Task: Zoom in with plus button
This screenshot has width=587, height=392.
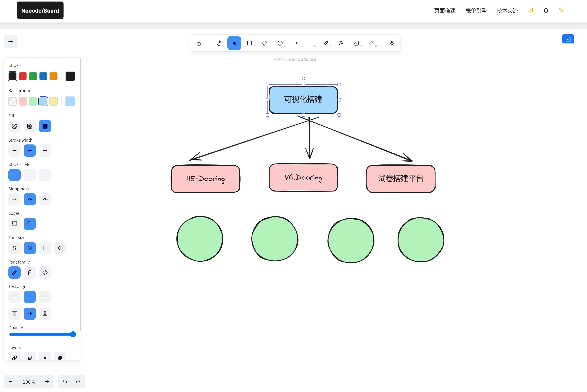Action: point(47,382)
